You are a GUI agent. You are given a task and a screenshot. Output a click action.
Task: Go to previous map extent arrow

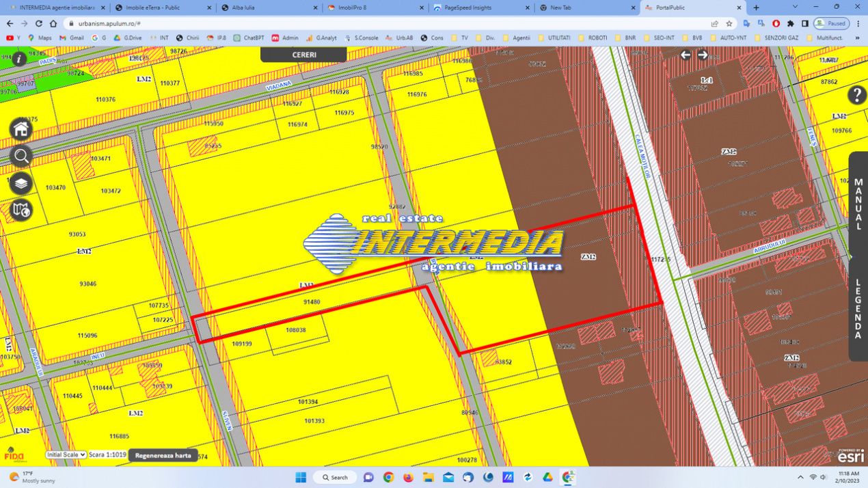[x=686, y=55]
